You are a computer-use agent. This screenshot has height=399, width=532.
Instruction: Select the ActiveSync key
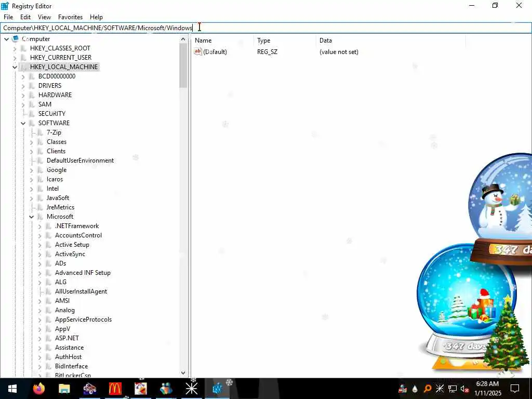70,254
